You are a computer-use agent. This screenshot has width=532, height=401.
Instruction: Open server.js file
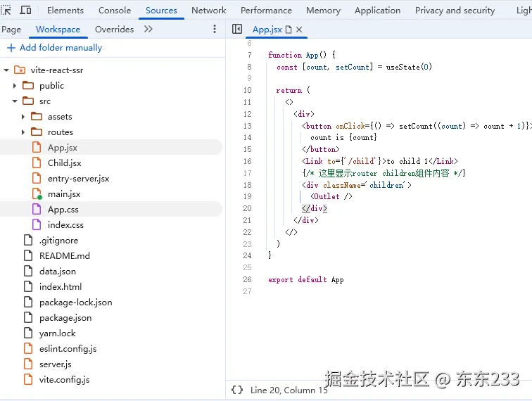point(55,364)
